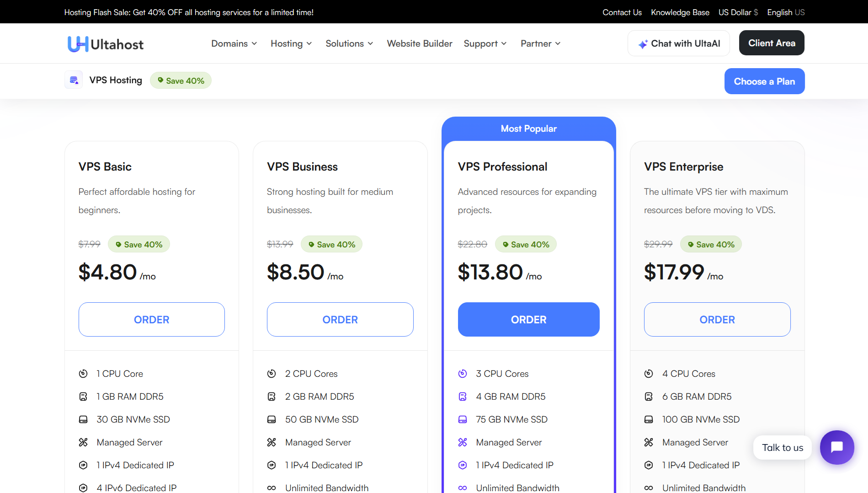Expand the Domains menu
This screenshot has height=493, width=868.
(x=234, y=43)
